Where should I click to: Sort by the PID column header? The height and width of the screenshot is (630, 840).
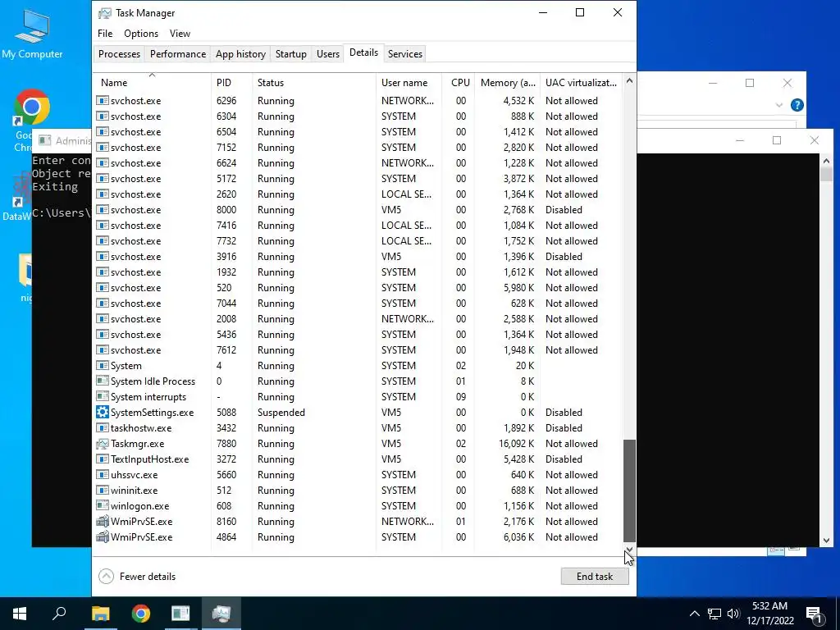click(231, 83)
